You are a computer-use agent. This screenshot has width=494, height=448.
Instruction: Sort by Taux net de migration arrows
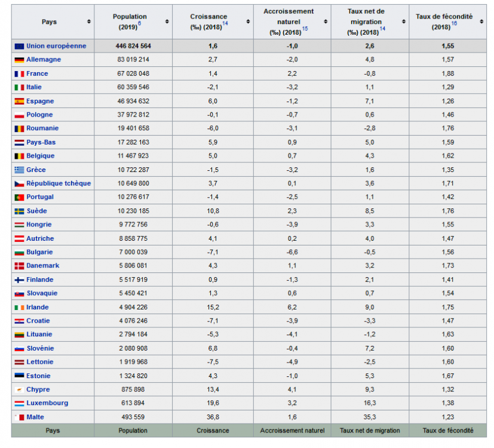404,22
